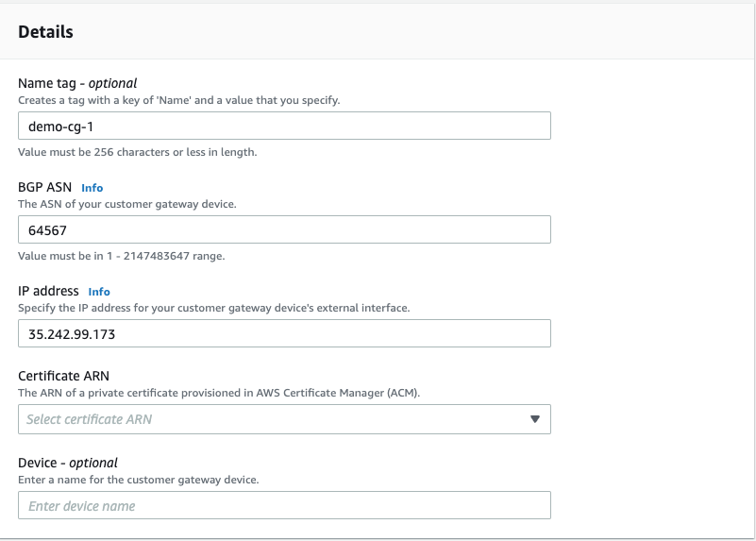
Task: Click the 'Device - optional' label
Action: click(68, 463)
